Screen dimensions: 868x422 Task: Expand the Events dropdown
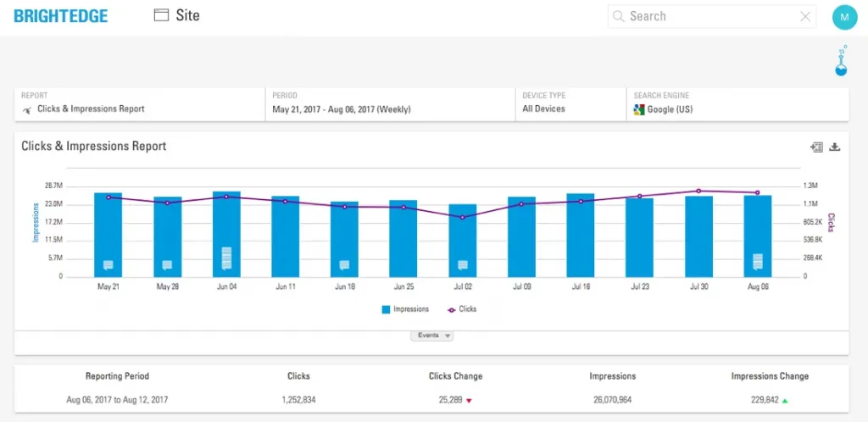(431, 336)
